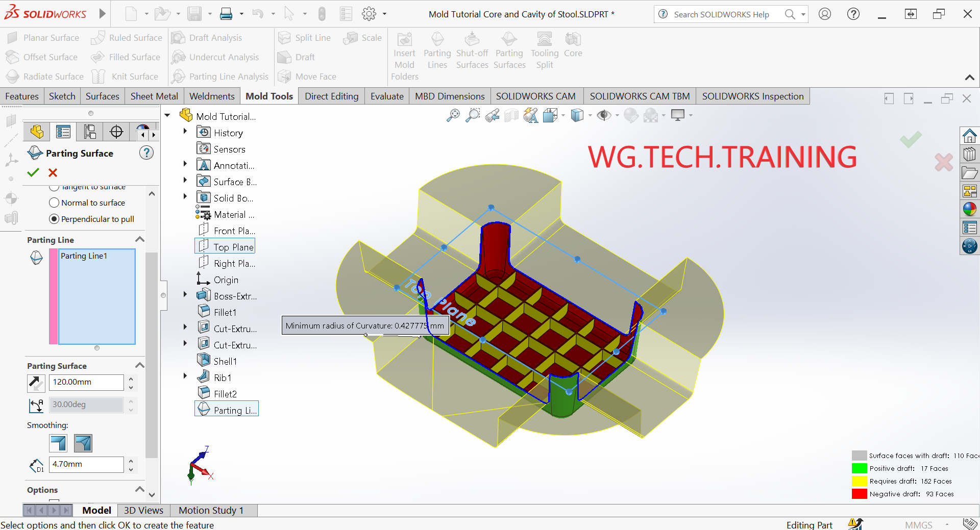Click the Rebuild traffic light icon
This screenshot has height=530, width=980.
[322, 14]
